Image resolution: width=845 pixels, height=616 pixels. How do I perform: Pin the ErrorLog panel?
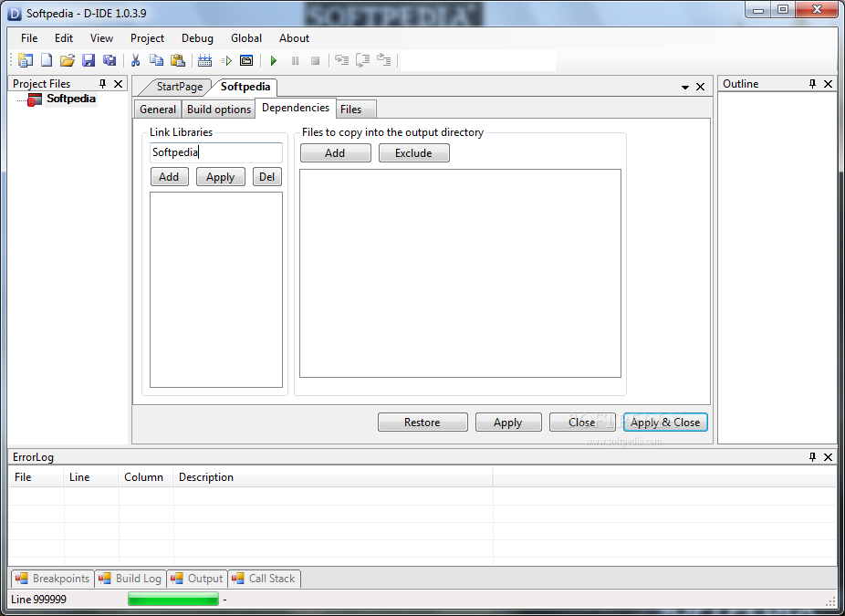tap(813, 457)
